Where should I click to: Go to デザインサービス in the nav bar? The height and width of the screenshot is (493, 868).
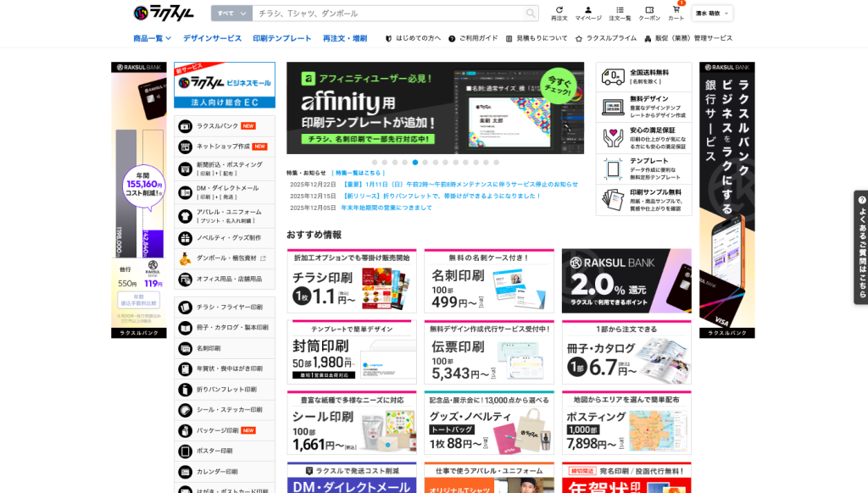pyautogui.click(x=212, y=38)
